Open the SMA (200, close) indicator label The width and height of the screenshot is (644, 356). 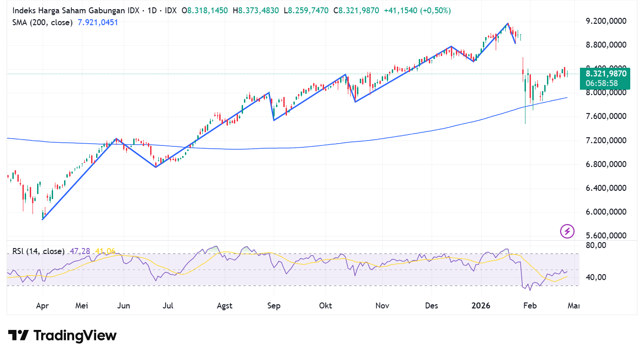pos(42,22)
